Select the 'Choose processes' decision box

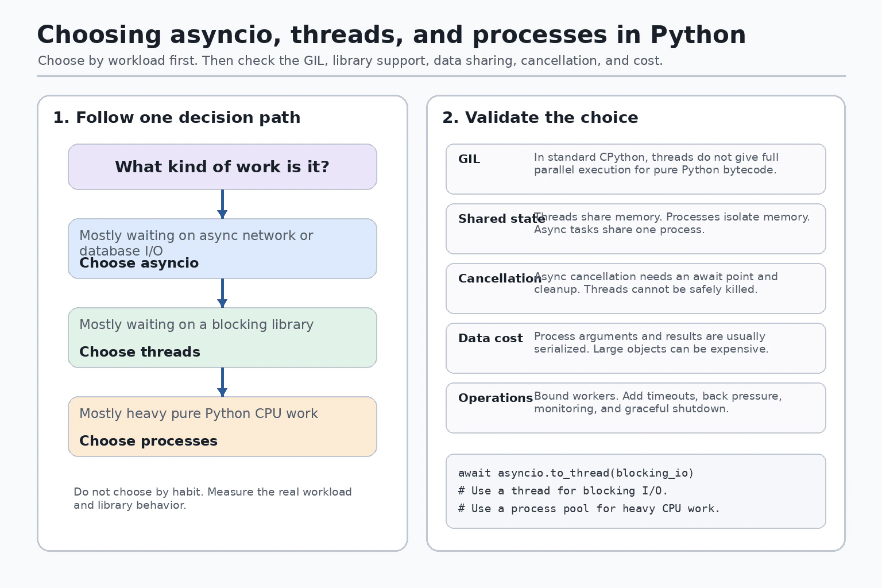222,427
